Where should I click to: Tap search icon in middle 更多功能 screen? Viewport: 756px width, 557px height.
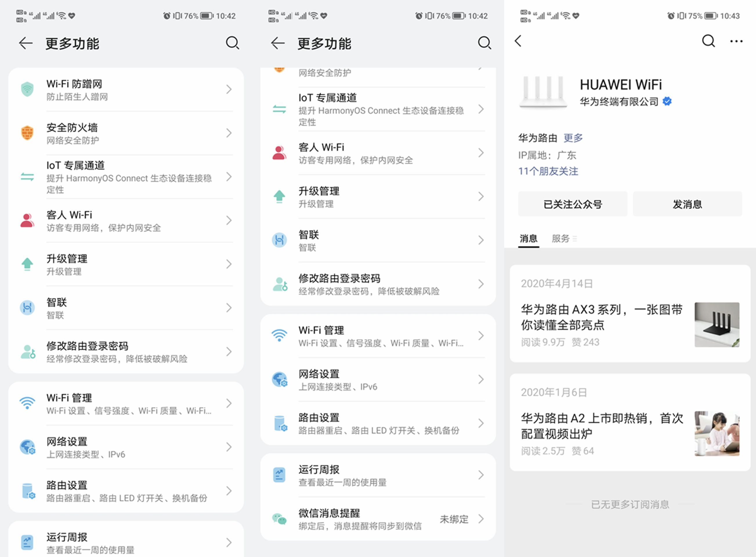click(x=484, y=43)
